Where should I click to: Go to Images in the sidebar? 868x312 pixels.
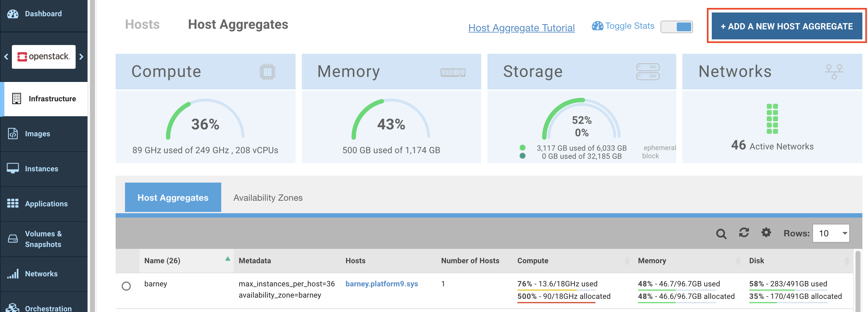click(x=37, y=134)
